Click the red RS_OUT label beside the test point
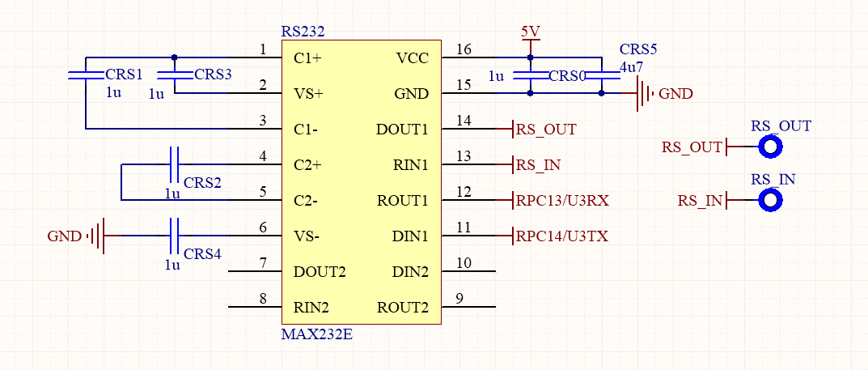The image size is (868, 370). (x=692, y=147)
